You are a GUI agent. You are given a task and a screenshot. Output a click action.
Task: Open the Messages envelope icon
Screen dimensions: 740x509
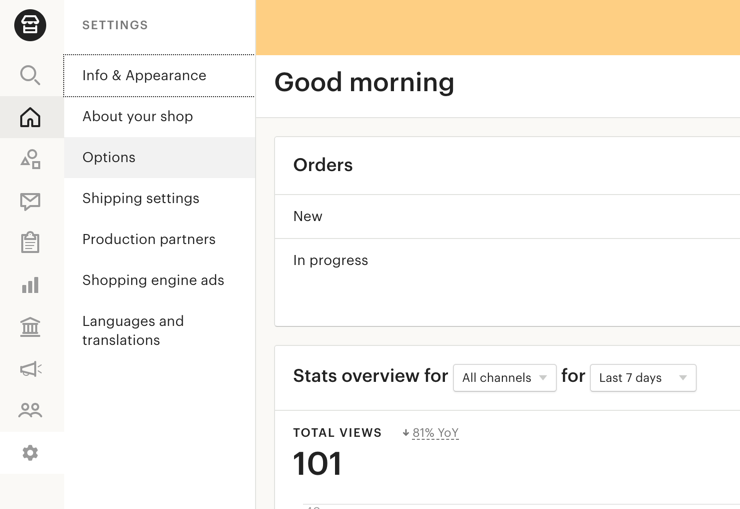(30, 201)
